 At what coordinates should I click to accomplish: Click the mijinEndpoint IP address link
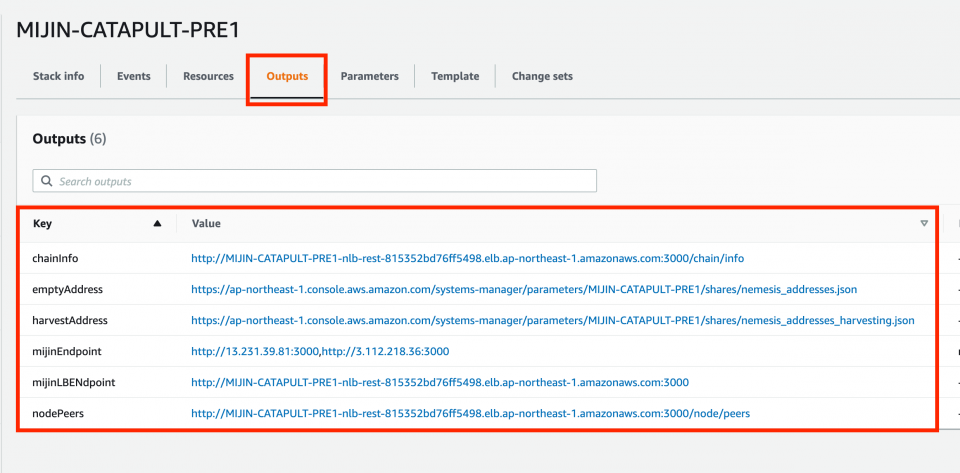pyautogui.click(x=320, y=352)
